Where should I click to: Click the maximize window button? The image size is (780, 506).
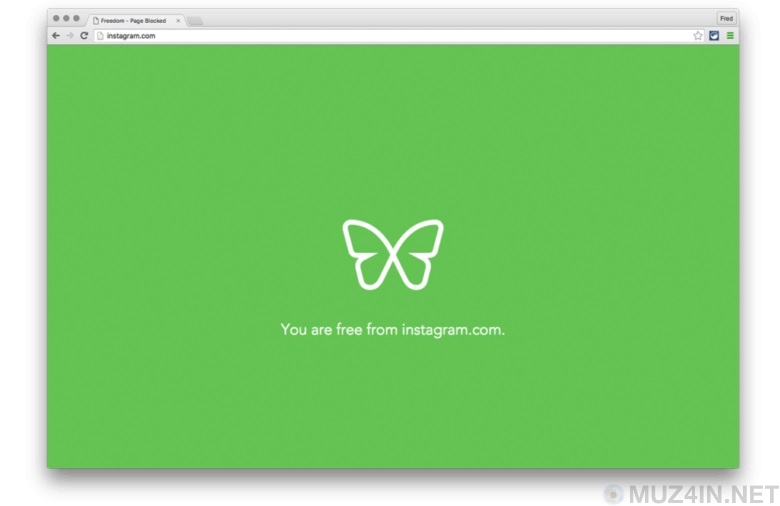tap(76, 18)
